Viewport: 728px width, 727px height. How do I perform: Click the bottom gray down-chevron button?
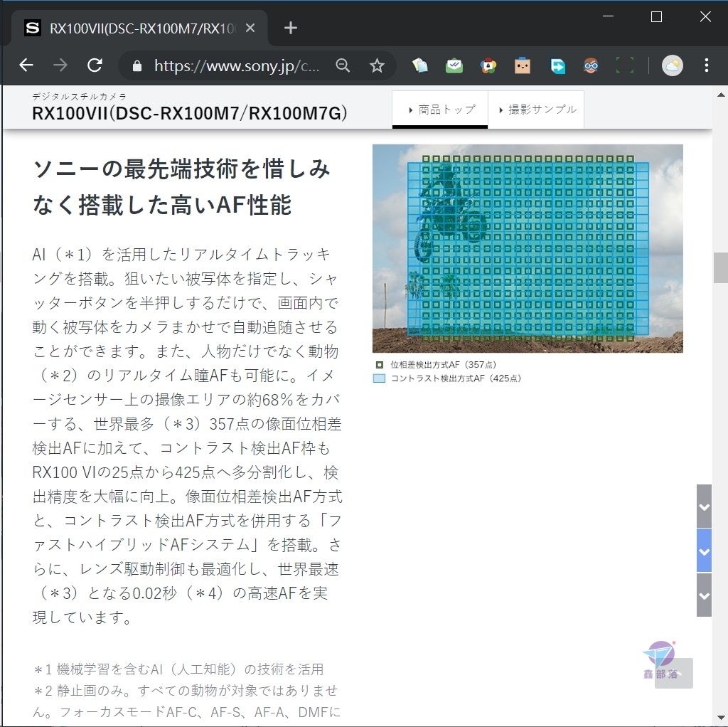[x=705, y=595]
